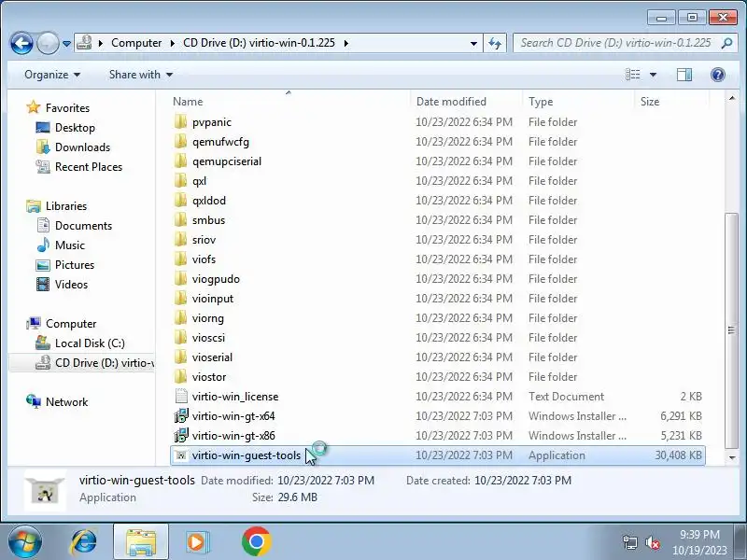
Task: Select virtio-win-gt-x64 installer icon
Action: coord(181,415)
